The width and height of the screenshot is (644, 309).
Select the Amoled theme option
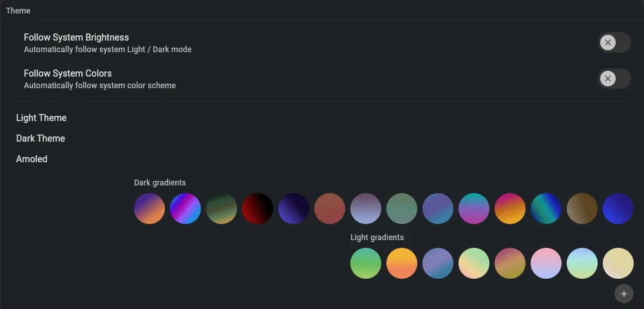pos(32,159)
